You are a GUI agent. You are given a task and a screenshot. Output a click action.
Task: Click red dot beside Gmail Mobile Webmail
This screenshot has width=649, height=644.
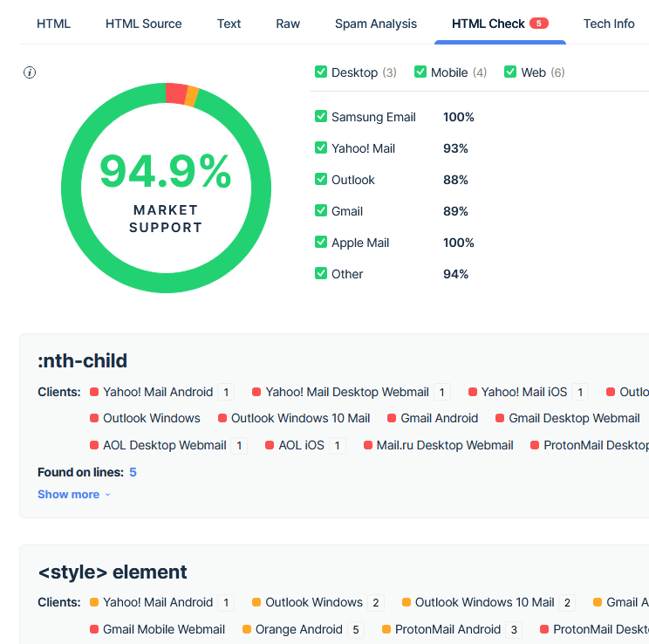coord(94,629)
